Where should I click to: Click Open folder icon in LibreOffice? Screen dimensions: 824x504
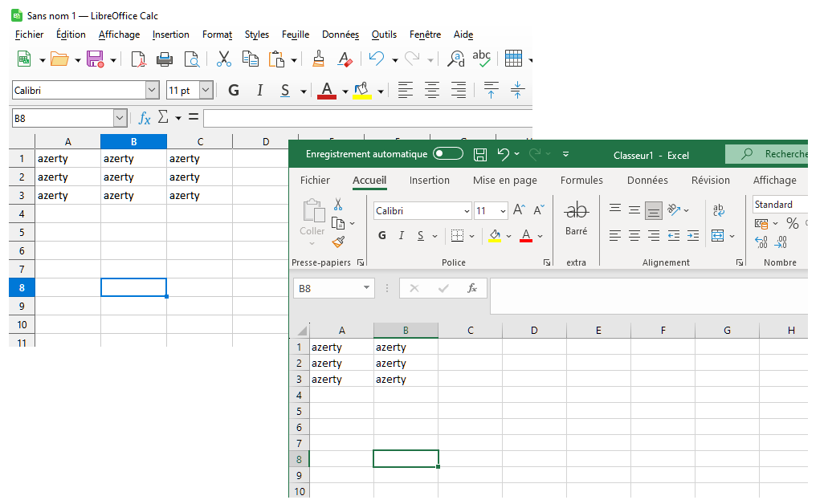(x=59, y=59)
